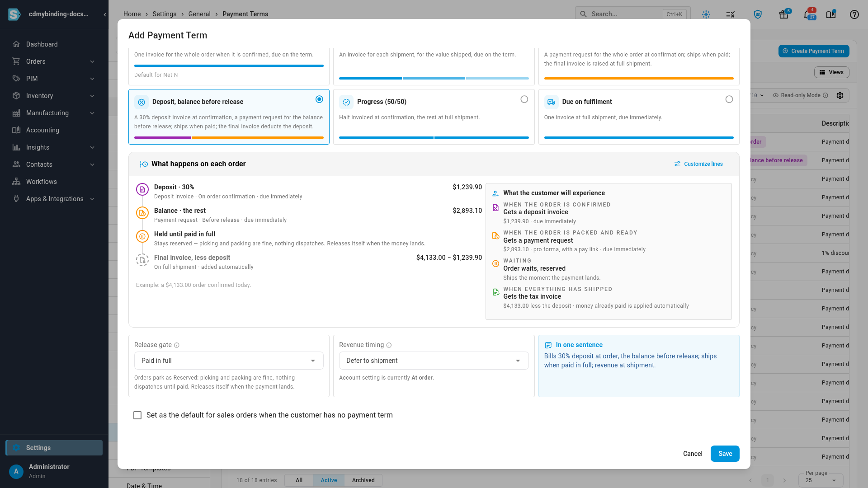Click the table settings gear icon
The image size is (868, 488).
(x=840, y=95)
